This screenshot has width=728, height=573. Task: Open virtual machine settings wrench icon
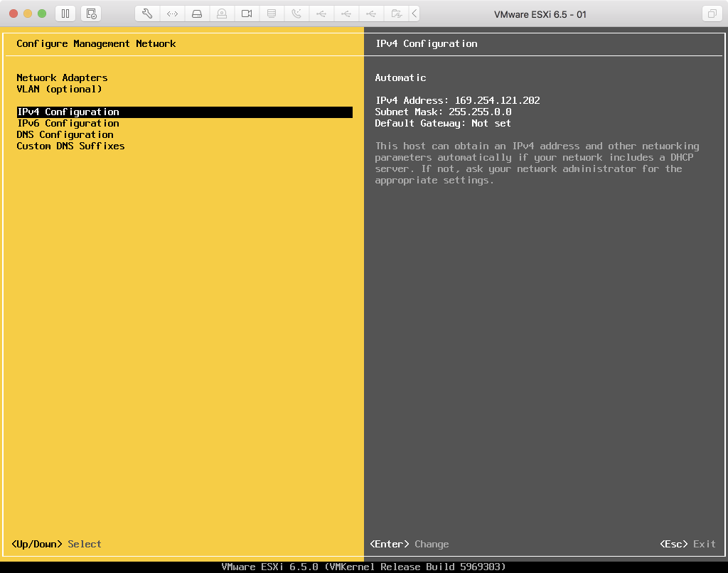point(147,14)
